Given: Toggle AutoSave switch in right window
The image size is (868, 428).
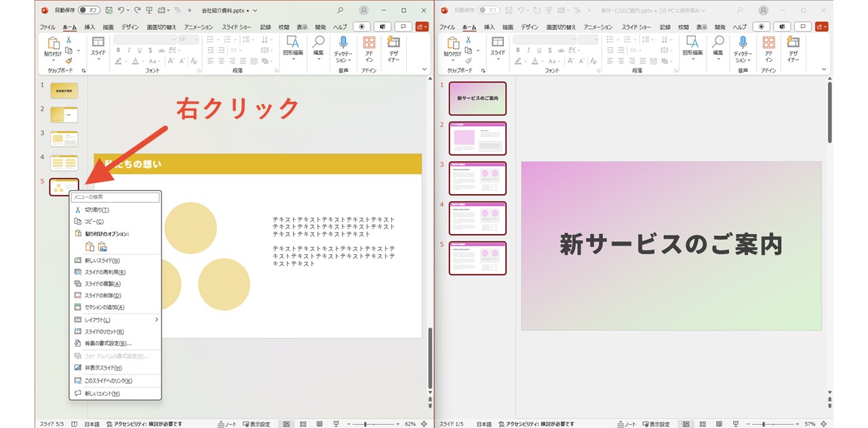Looking at the screenshot, I should pyautogui.click(x=488, y=11).
